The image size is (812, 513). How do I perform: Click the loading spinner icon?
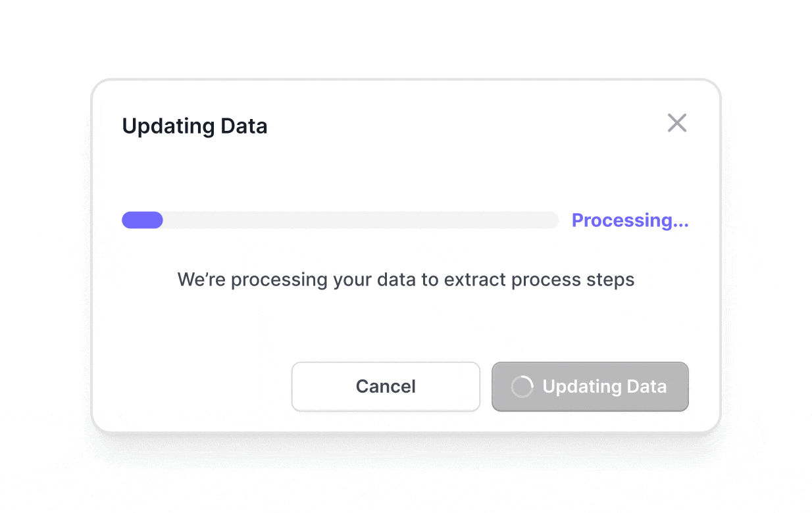522,387
